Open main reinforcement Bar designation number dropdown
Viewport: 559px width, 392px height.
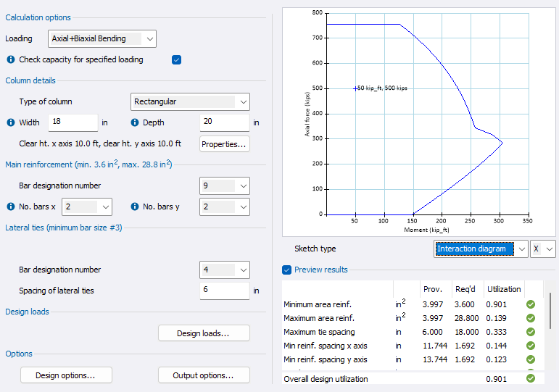(x=224, y=185)
